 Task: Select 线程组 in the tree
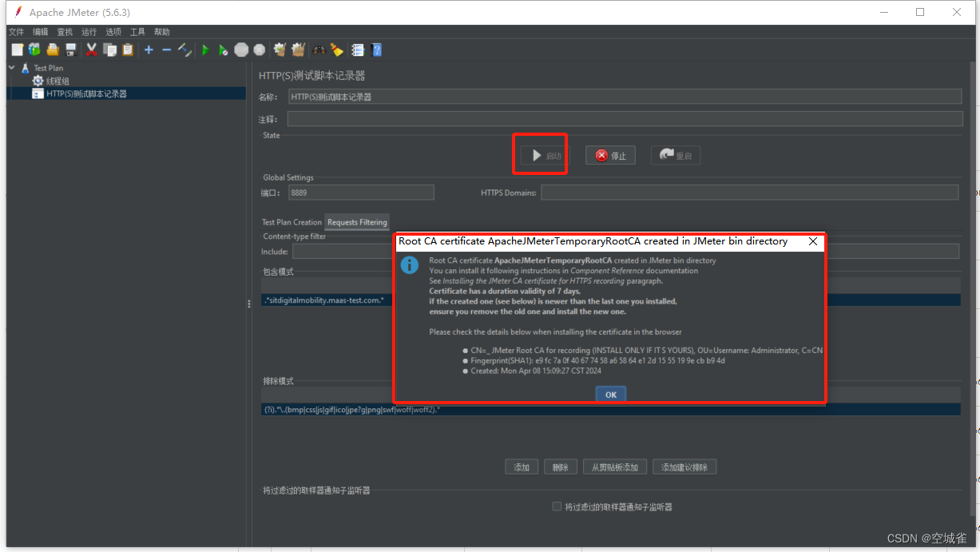pyautogui.click(x=58, y=81)
